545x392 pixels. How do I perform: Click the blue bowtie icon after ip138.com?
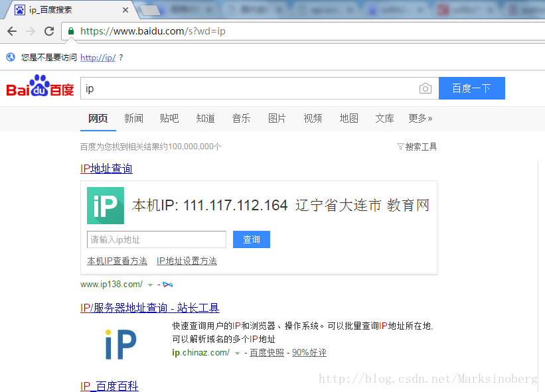pyautogui.click(x=167, y=285)
